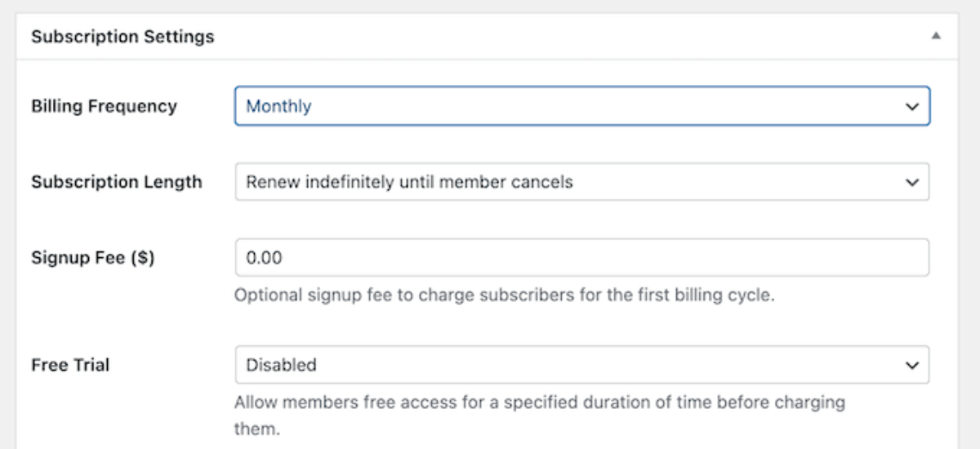The width and height of the screenshot is (980, 449).
Task: Click the Free Trial dropdown chevron
Action: click(911, 365)
